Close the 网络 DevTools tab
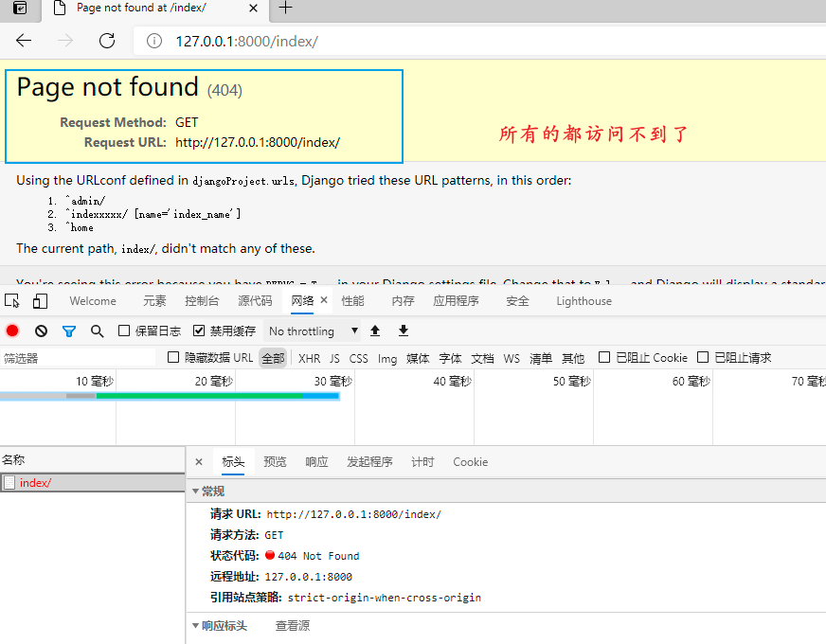The width and height of the screenshot is (826, 644). (324, 300)
